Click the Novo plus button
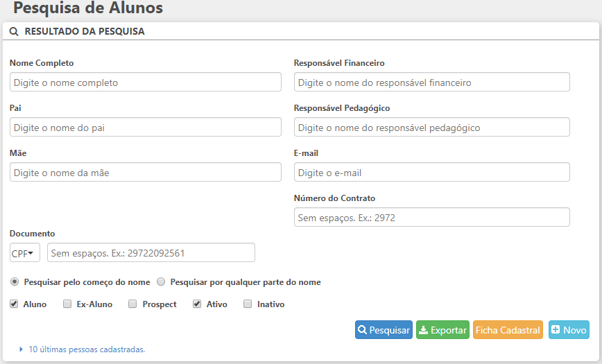602x364 pixels. 568,330
